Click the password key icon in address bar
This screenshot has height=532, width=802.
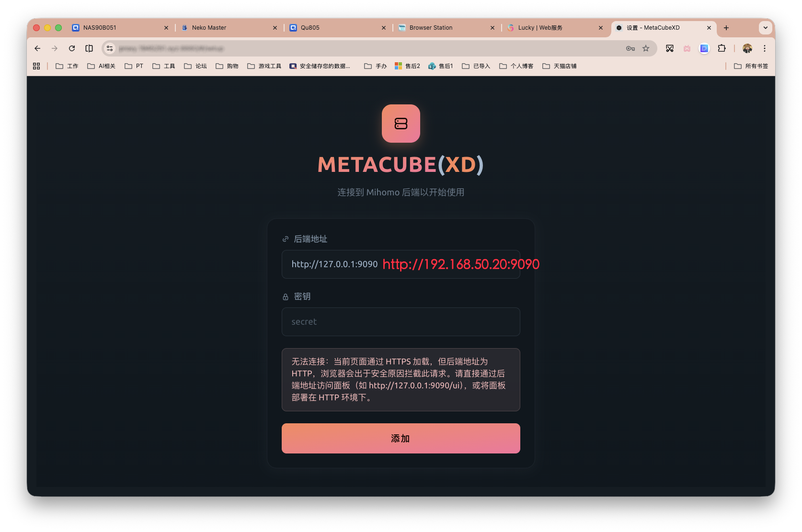[x=630, y=48]
